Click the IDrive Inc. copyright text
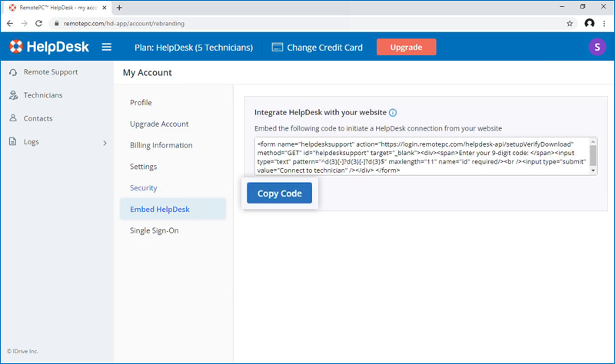 click(22, 351)
